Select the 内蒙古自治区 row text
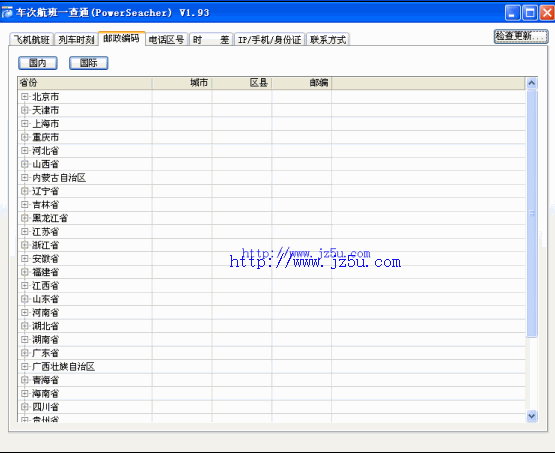Image resolution: width=555 pixels, height=453 pixels. (59, 178)
